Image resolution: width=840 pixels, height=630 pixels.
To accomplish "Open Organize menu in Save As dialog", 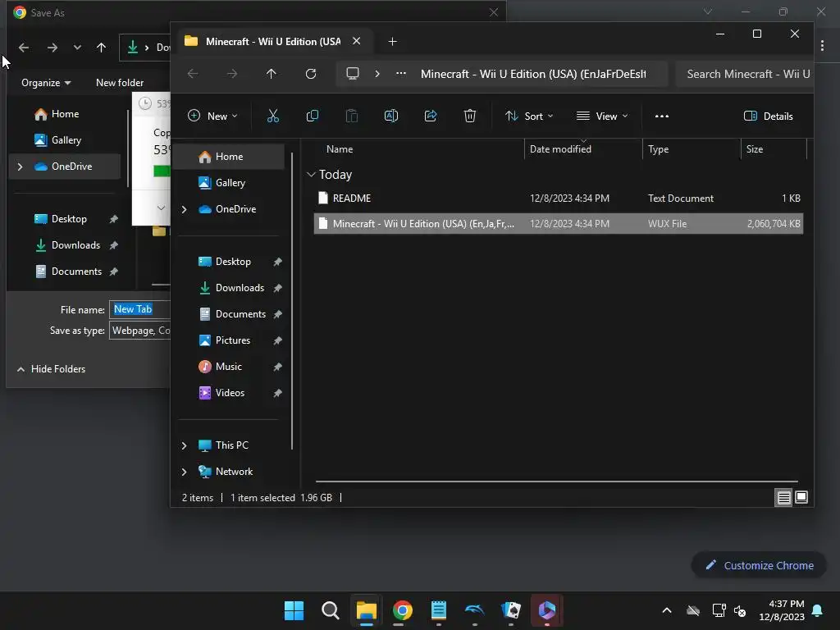I will click(x=46, y=83).
